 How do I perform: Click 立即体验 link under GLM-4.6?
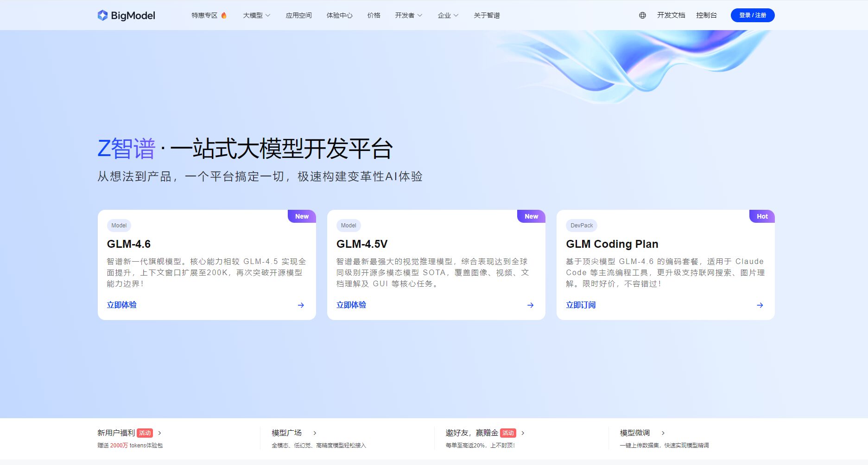pos(122,305)
